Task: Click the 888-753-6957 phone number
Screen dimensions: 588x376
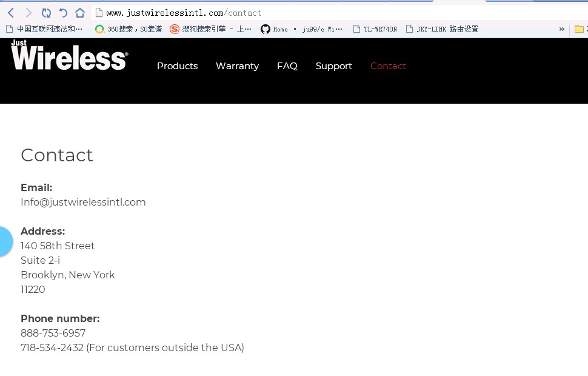Action: [x=53, y=333]
